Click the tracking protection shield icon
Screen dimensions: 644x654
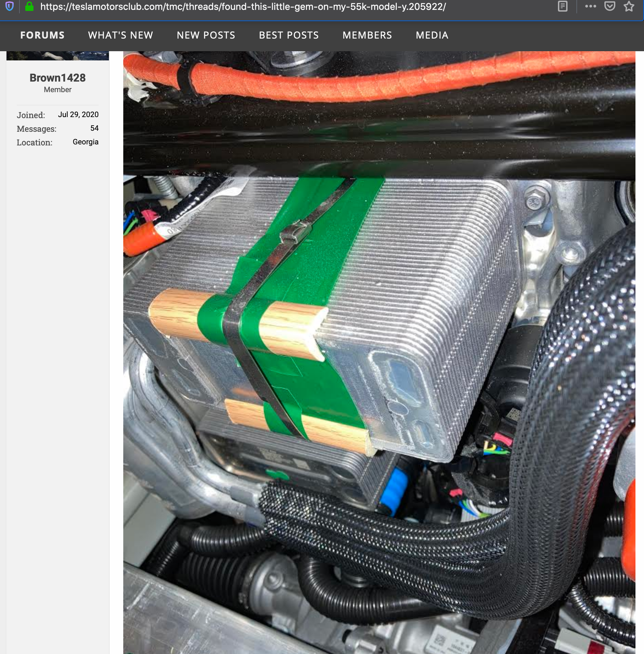[10, 6]
